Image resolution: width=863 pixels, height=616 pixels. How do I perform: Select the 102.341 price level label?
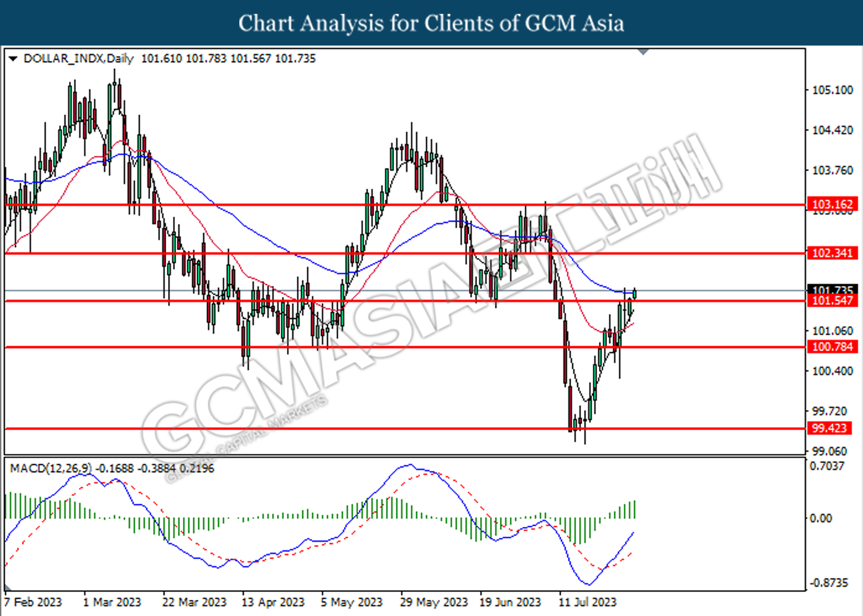pos(833,253)
